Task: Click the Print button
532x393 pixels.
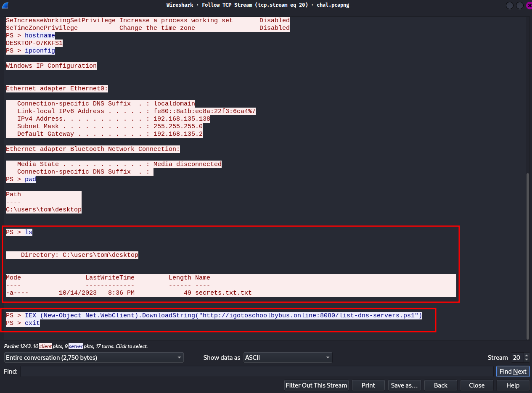Action: (368, 385)
